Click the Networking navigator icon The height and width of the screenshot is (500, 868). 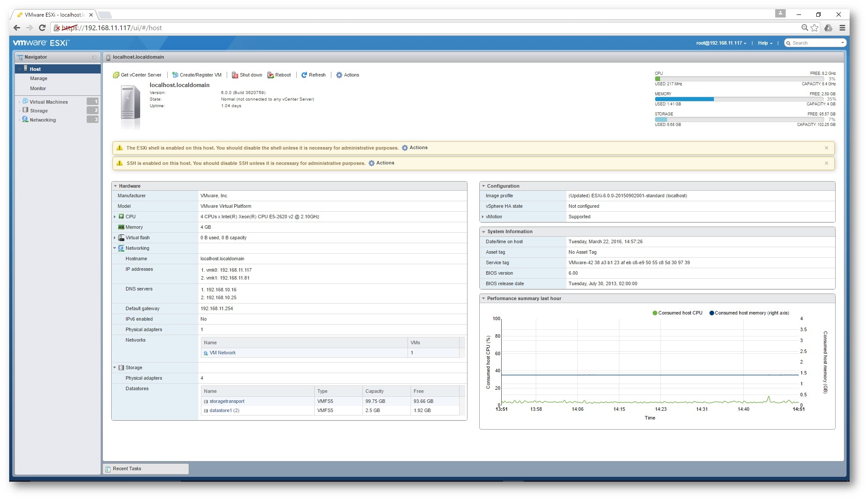(x=25, y=119)
